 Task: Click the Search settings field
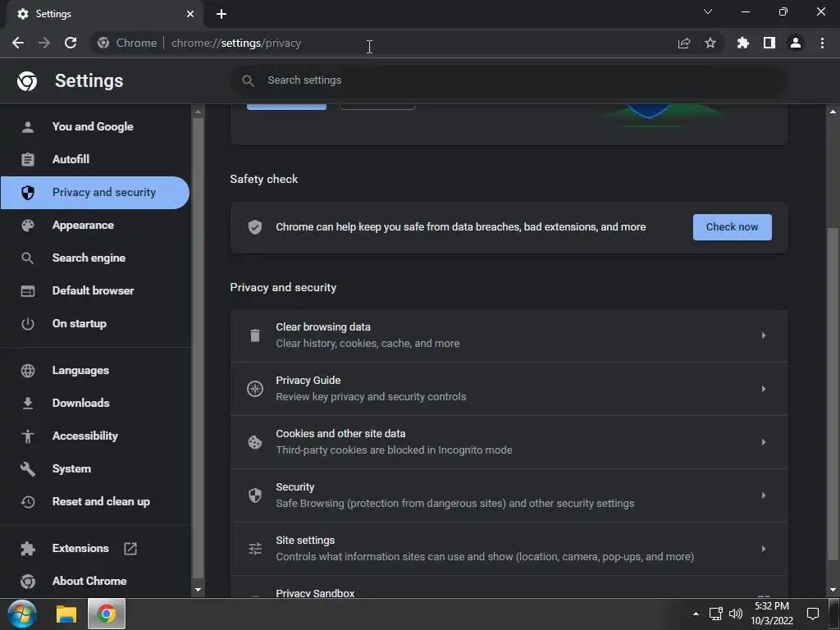[x=509, y=80]
